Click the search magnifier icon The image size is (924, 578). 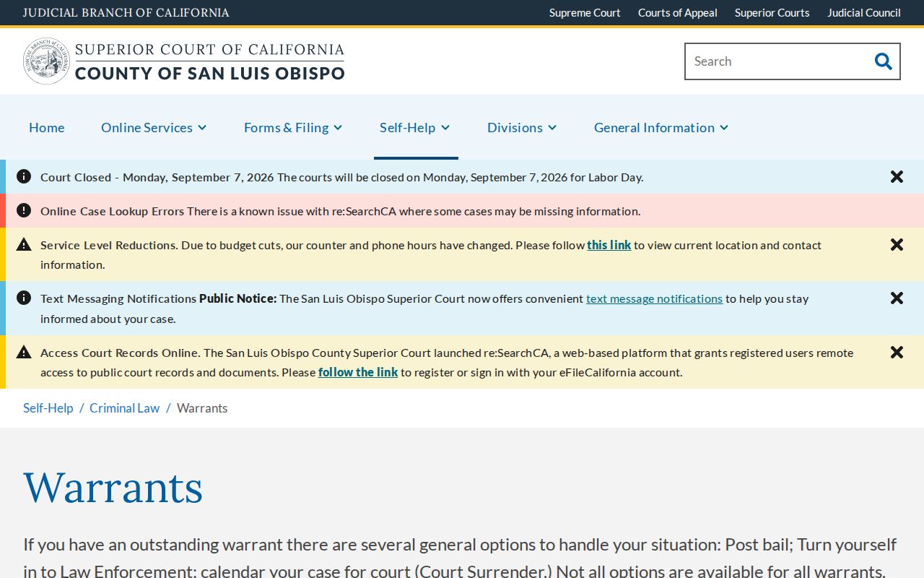coord(883,61)
